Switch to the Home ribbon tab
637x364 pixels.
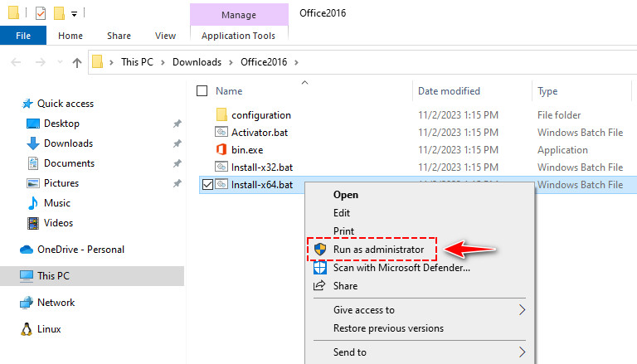pyautogui.click(x=71, y=36)
